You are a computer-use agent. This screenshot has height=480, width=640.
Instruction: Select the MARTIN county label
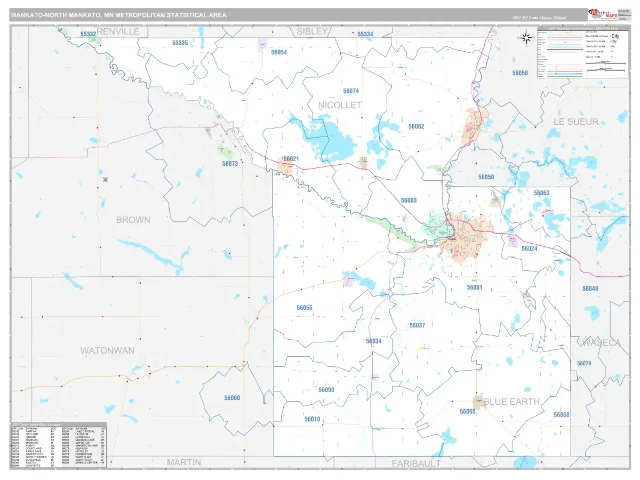point(184,462)
